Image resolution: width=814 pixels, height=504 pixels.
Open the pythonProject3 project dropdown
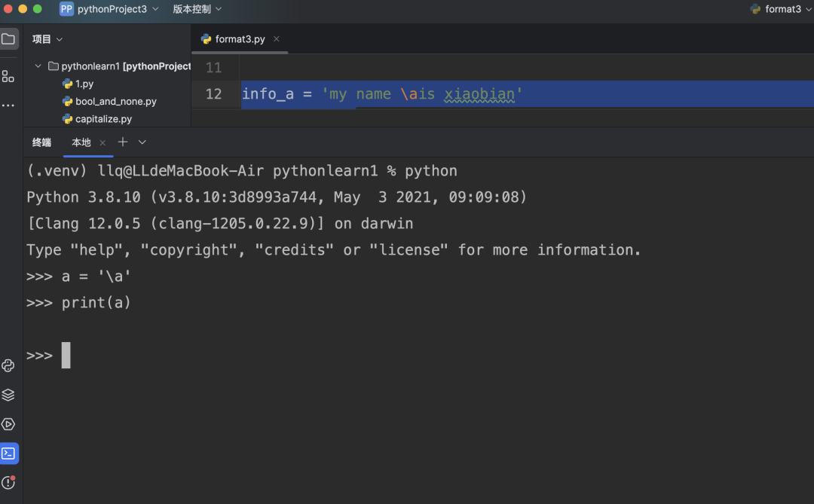(x=110, y=9)
